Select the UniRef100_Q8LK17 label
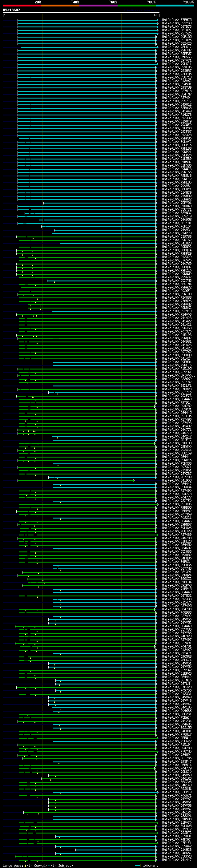This screenshot has height=868, width=197. [x=177, y=47]
